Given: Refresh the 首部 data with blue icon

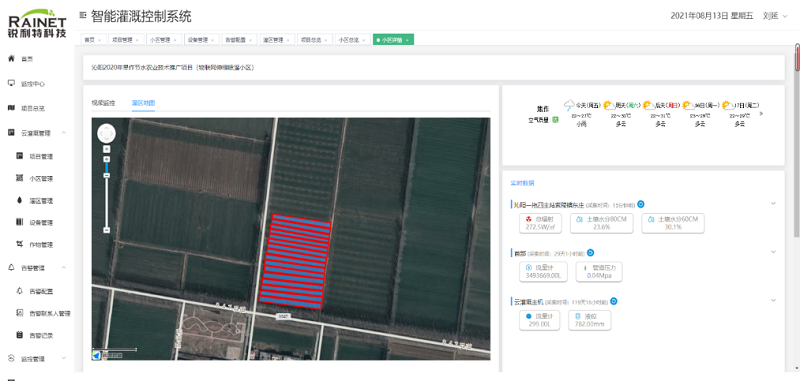Looking at the screenshot, I should [x=590, y=252].
